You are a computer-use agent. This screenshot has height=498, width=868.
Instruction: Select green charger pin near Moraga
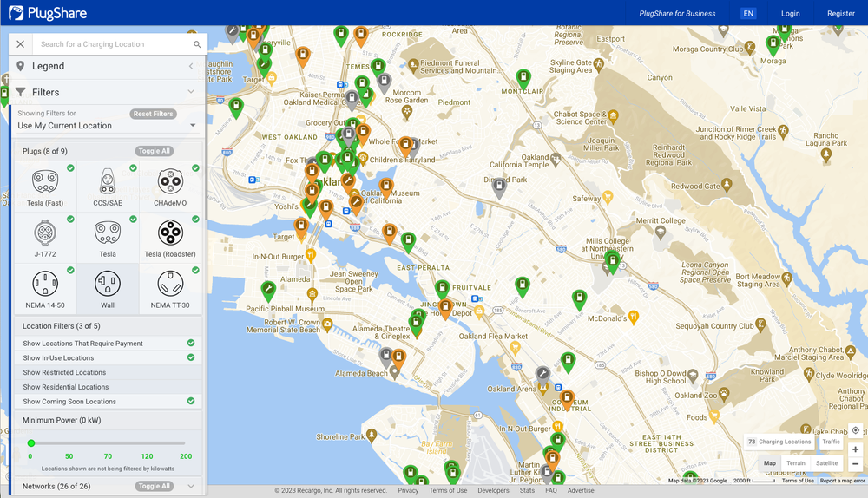point(773,45)
